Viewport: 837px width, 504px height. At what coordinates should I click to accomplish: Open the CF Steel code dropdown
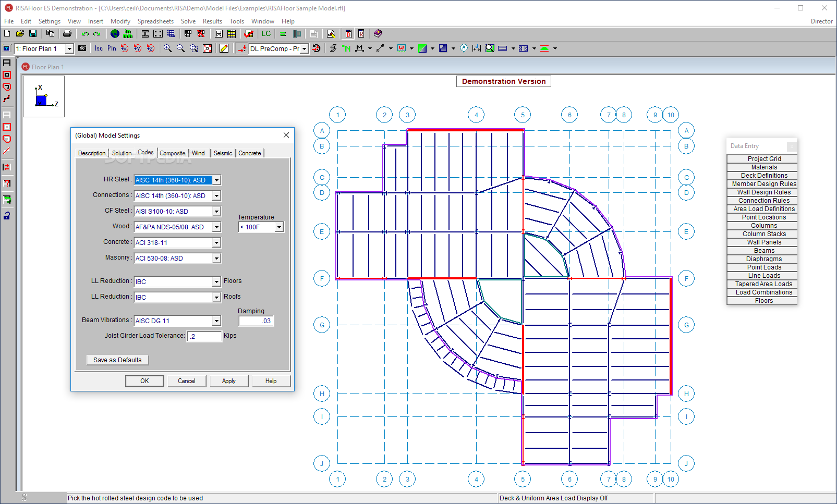tap(216, 212)
